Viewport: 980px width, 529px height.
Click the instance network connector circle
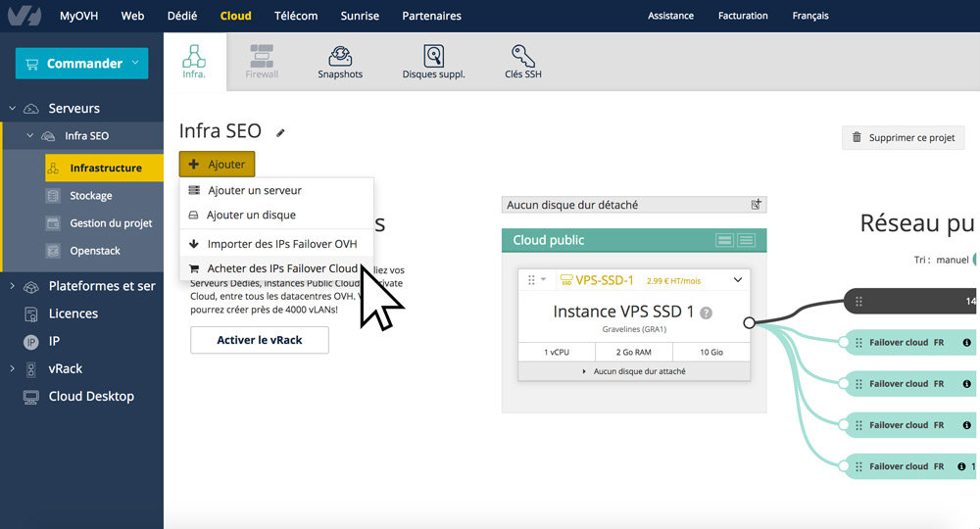point(750,323)
